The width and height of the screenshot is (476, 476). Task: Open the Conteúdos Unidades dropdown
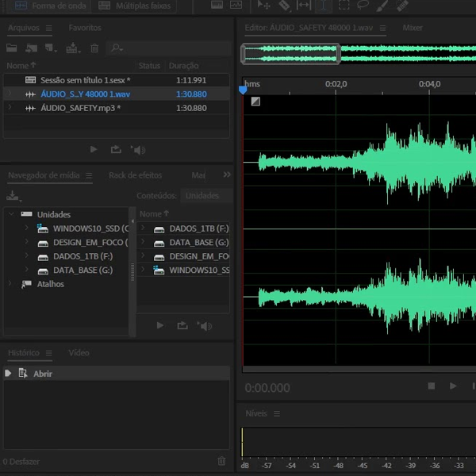pyautogui.click(x=204, y=195)
